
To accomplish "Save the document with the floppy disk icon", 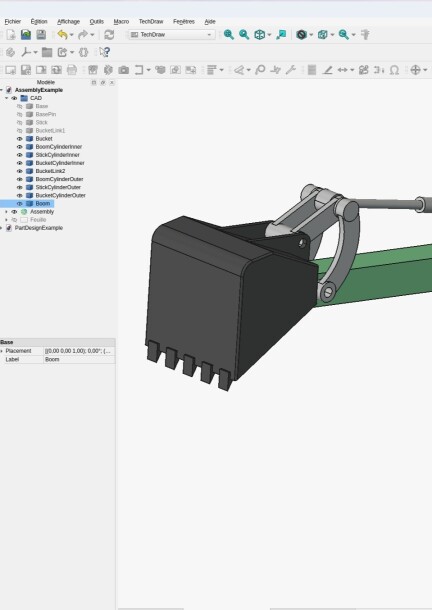I will click(x=41, y=35).
